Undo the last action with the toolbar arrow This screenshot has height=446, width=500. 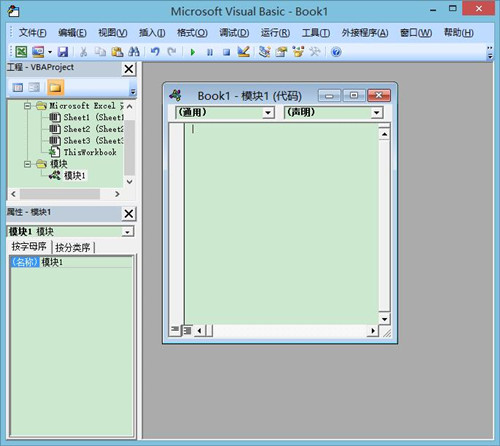(155, 52)
